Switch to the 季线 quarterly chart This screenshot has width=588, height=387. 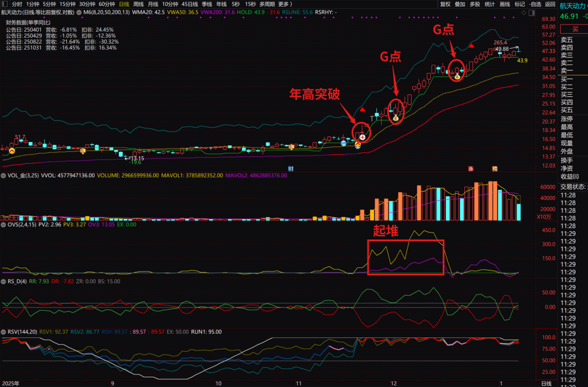[207, 4]
